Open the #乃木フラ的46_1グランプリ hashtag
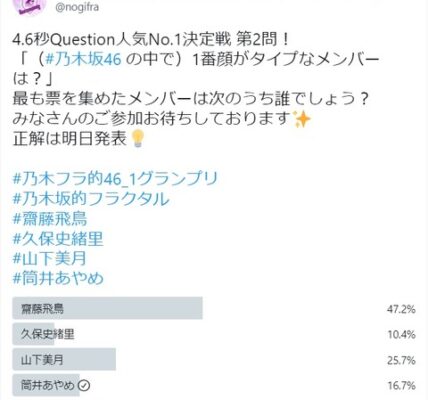 click(115, 179)
